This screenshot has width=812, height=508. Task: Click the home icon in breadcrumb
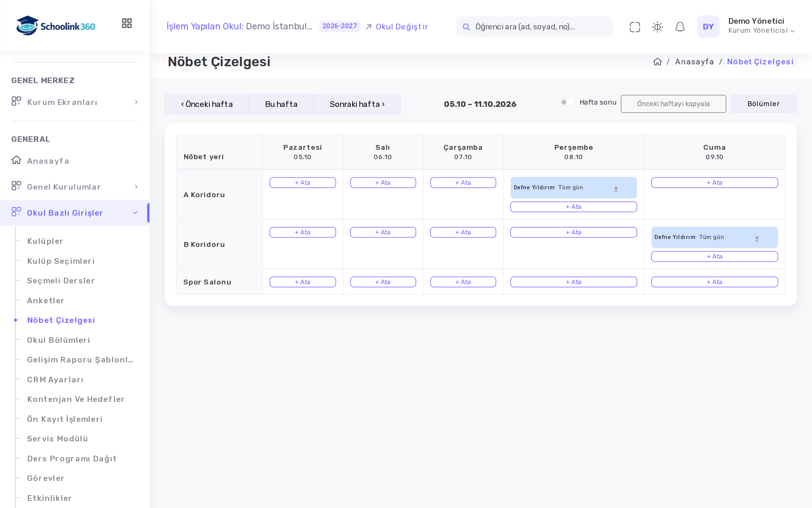pyautogui.click(x=657, y=62)
